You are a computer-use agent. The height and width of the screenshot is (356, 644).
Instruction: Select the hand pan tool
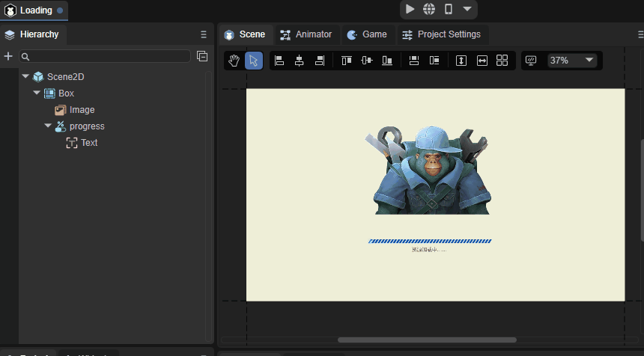coord(234,61)
